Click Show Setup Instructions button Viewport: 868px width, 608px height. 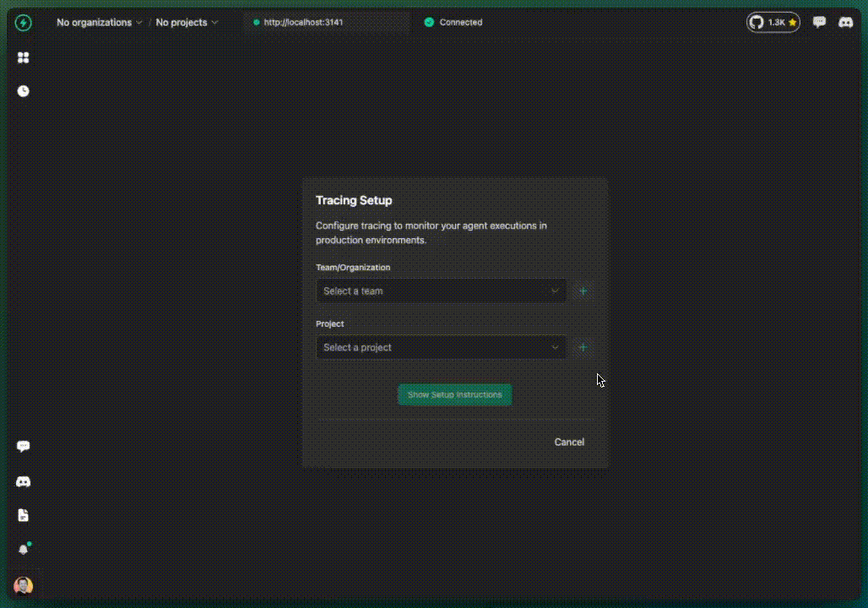click(454, 395)
